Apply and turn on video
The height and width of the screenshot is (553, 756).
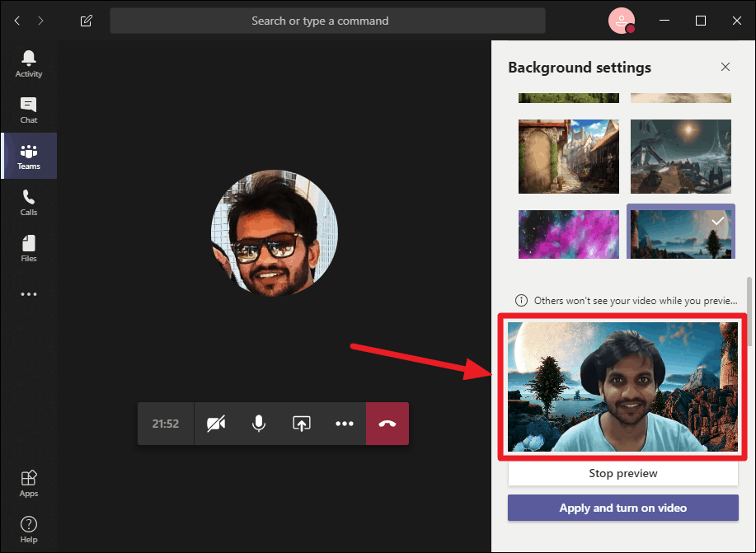click(x=622, y=508)
